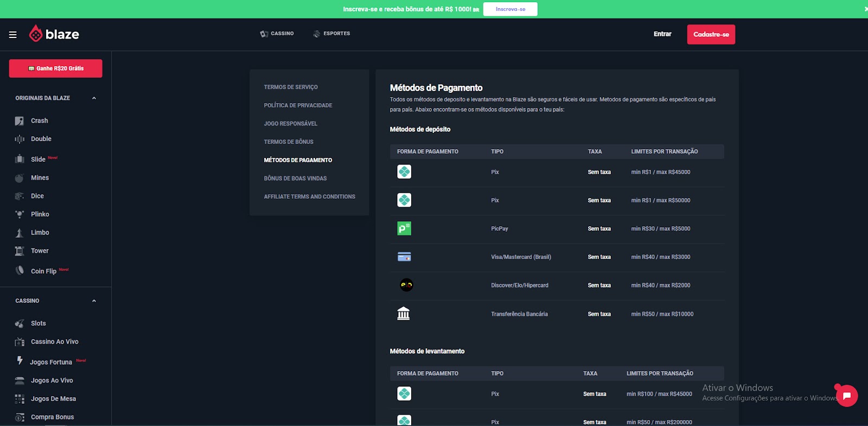868x426 pixels.
Task: Open the Mines game link
Action: (x=40, y=178)
